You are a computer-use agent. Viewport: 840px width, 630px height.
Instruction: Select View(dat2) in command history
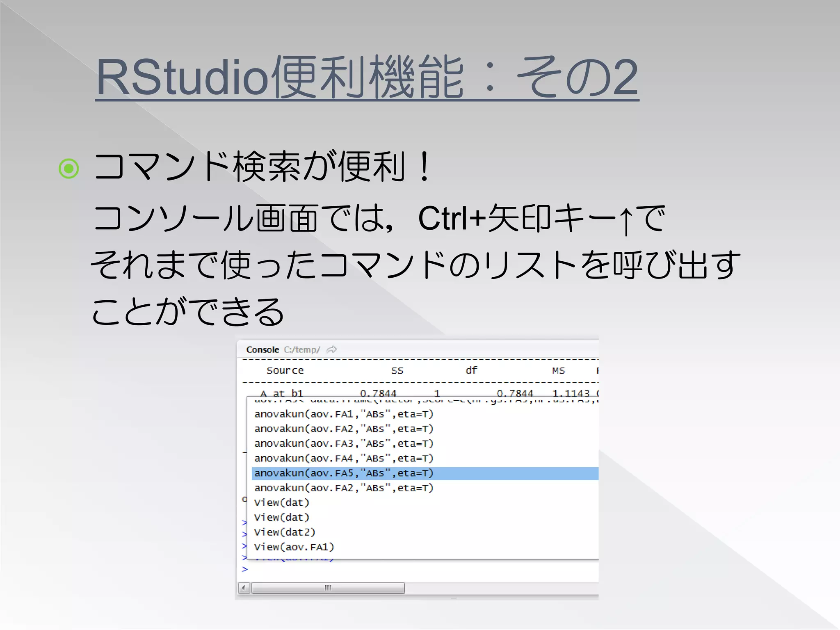(285, 532)
